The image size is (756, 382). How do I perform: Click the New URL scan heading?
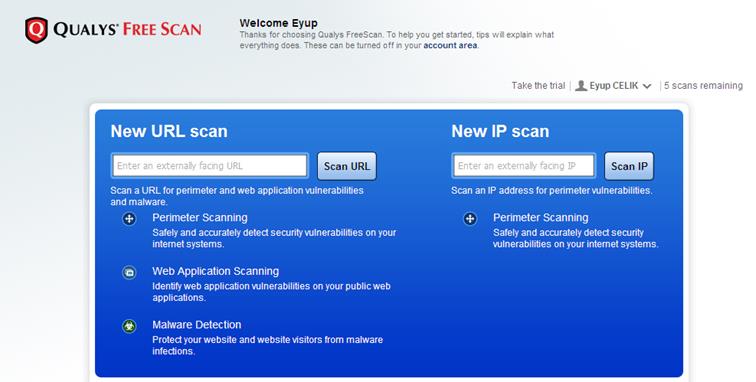pyautogui.click(x=169, y=131)
